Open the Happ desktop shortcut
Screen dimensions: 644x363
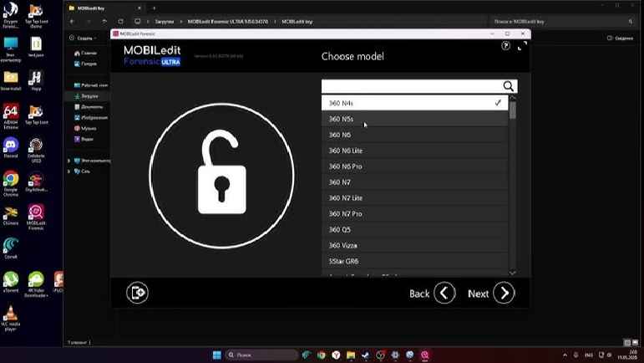[x=36, y=80]
